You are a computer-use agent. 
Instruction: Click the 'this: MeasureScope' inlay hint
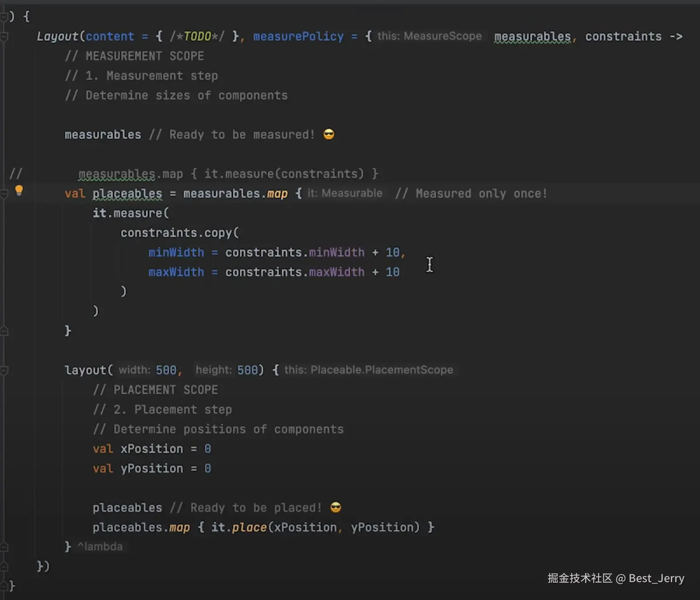430,36
